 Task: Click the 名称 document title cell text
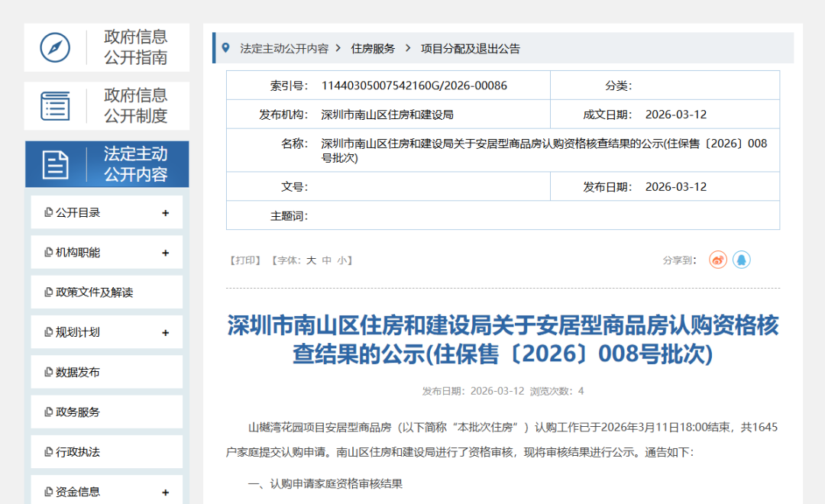point(544,150)
